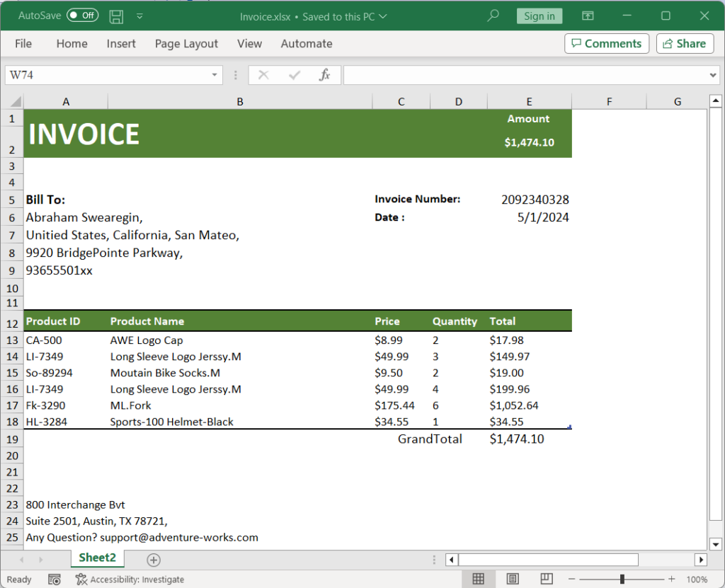Screen dimensions: 725x588
Task: Click the Ribbon Display Options icon
Action: 588,16
